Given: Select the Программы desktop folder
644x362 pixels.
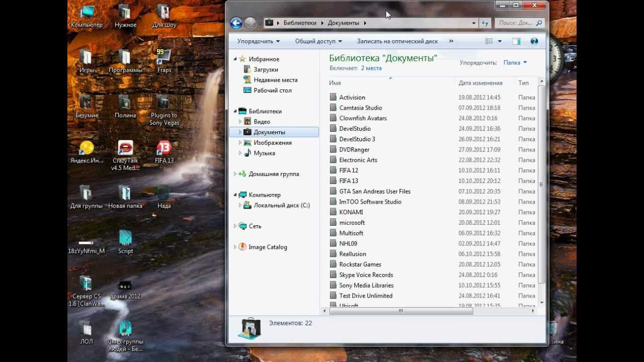Looking at the screenshot, I should pyautogui.click(x=125, y=61).
